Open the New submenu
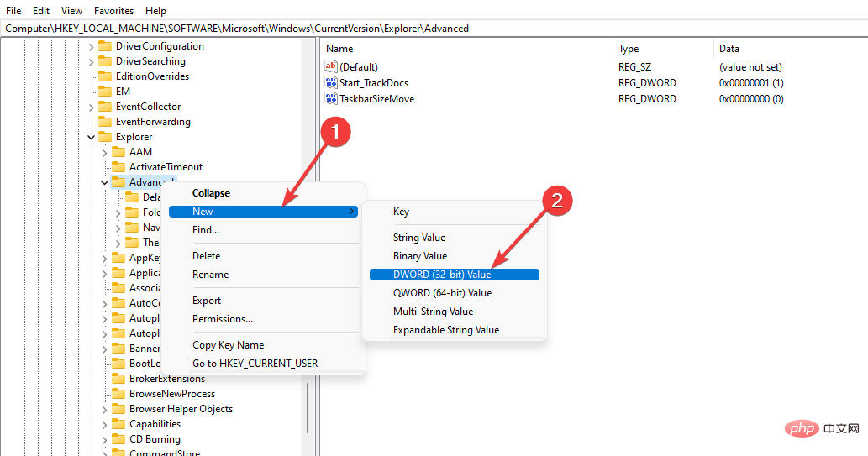 coord(264,212)
